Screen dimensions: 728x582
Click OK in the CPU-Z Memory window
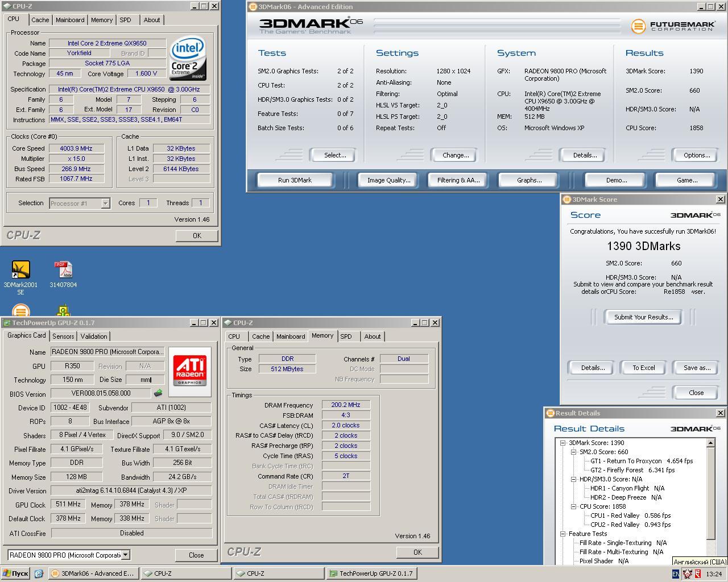(417, 552)
